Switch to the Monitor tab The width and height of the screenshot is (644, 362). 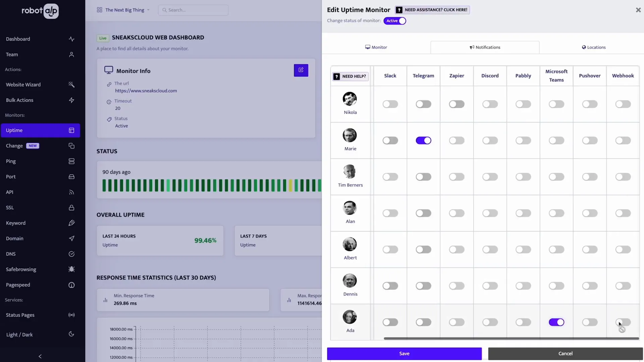coord(376,47)
